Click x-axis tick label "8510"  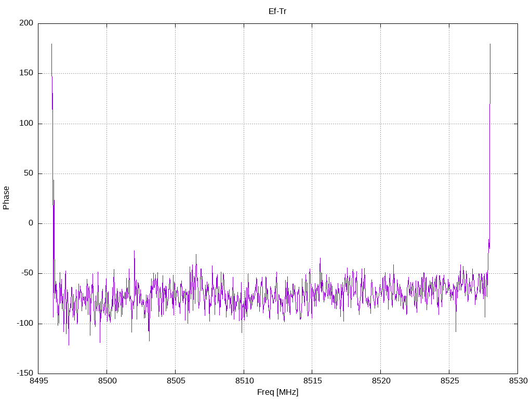[244, 381]
